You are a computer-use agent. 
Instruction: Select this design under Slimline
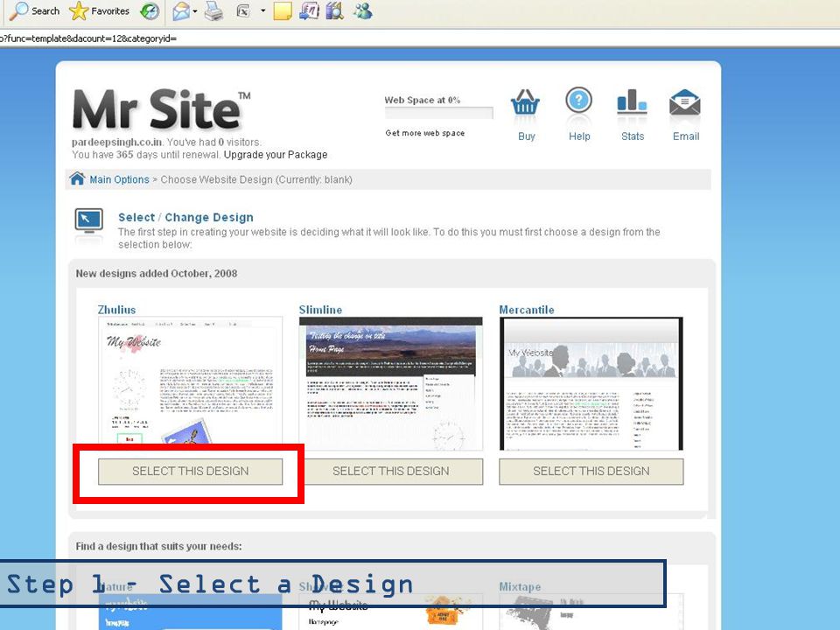[391, 472]
